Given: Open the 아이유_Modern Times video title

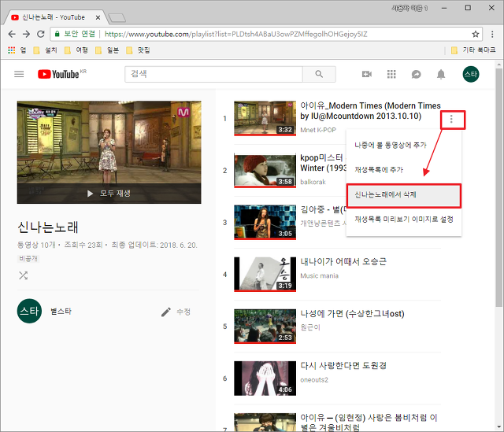Looking at the screenshot, I should coord(370,111).
